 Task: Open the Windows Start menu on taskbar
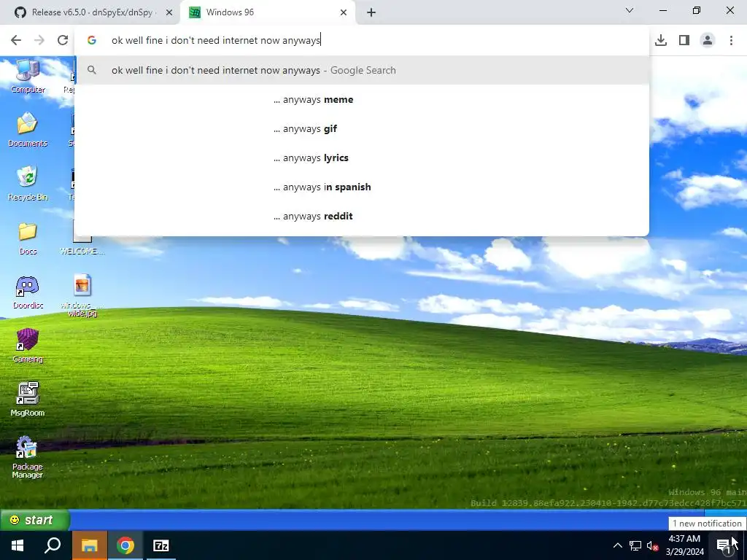pos(18,545)
